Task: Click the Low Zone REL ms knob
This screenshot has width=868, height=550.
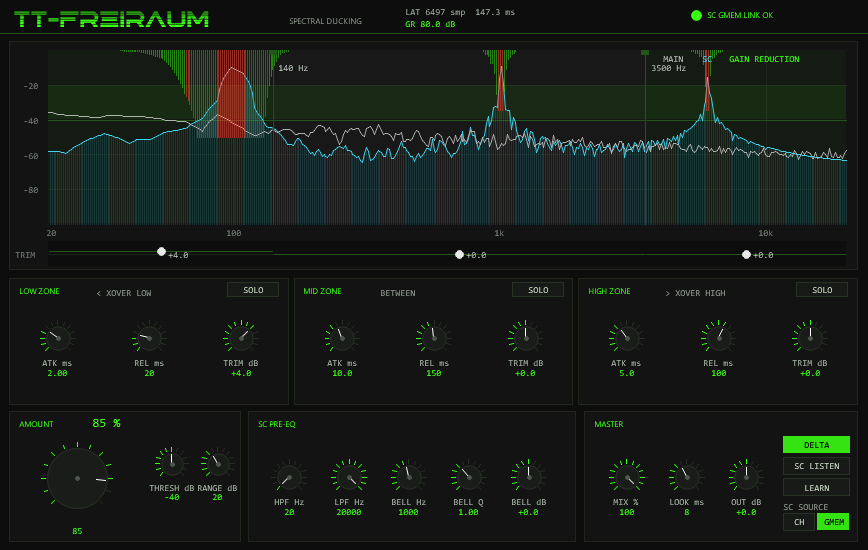Action: [x=149, y=338]
